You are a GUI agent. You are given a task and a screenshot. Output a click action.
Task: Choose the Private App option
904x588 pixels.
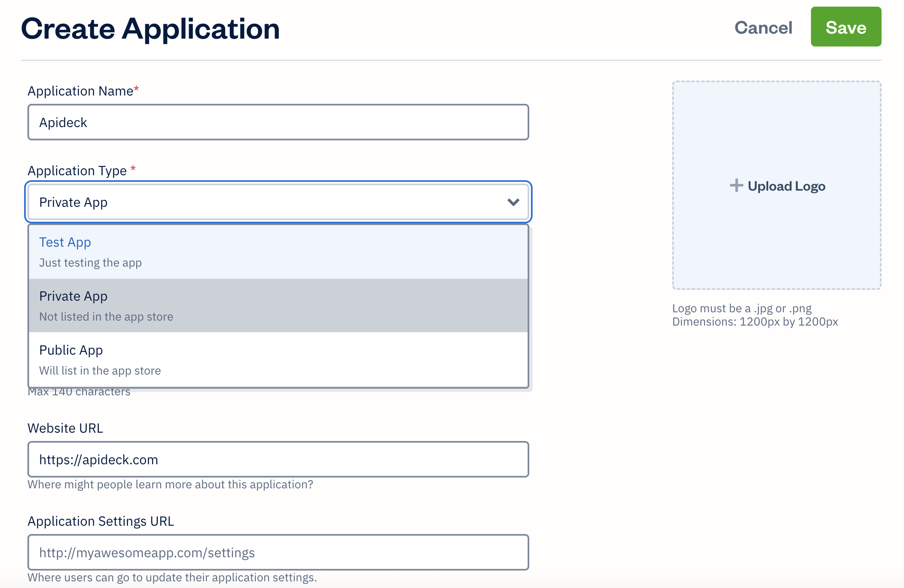pyautogui.click(x=73, y=296)
